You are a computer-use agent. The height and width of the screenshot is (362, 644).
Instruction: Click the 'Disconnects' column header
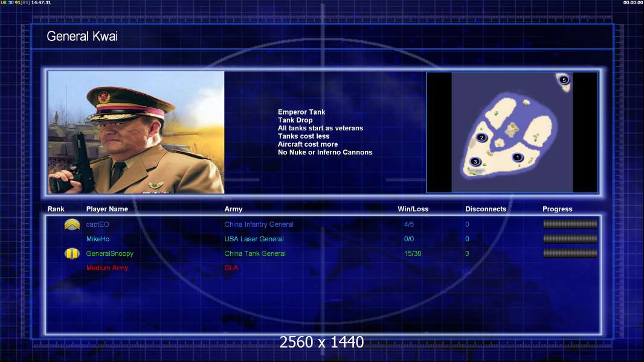coord(486,209)
